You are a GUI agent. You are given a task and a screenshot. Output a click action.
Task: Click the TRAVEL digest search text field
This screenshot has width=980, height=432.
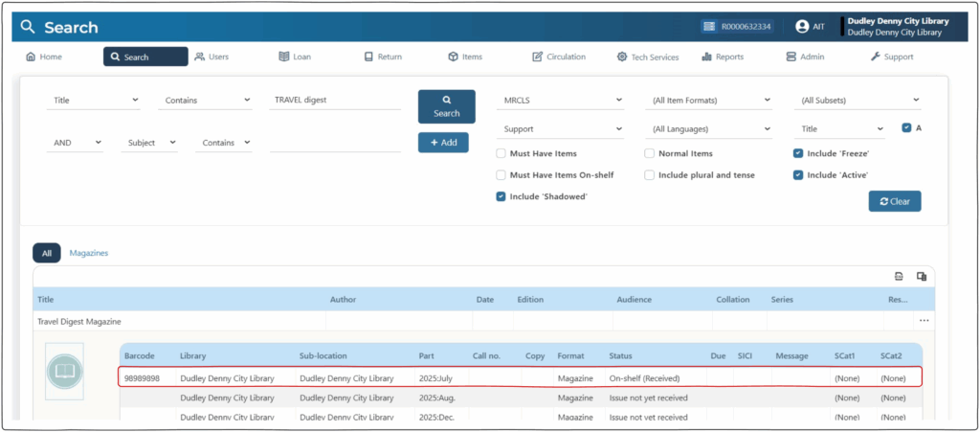[x=335, y=100]
